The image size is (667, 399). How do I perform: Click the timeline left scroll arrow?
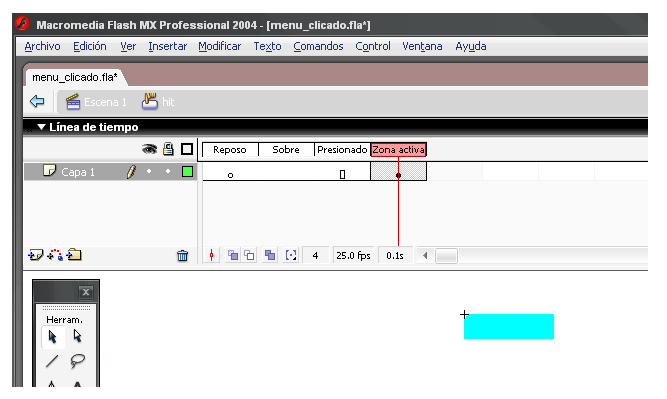(x=425, y=256)
